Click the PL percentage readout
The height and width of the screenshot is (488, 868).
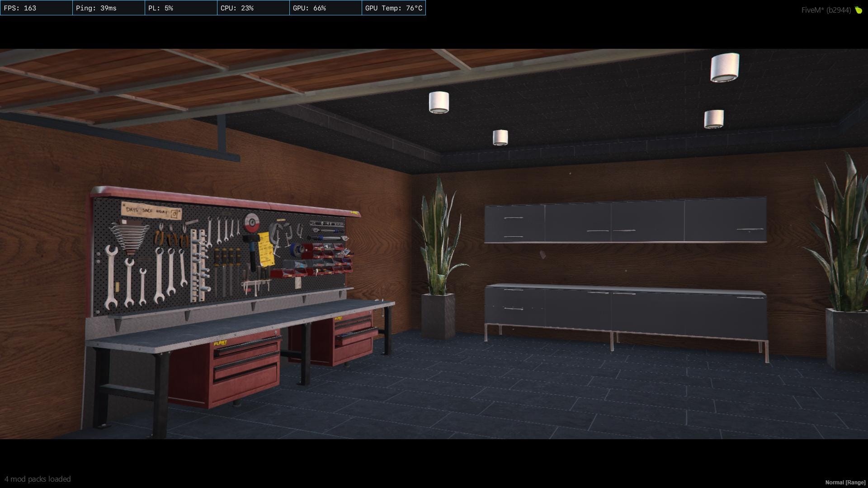[160, 8]
